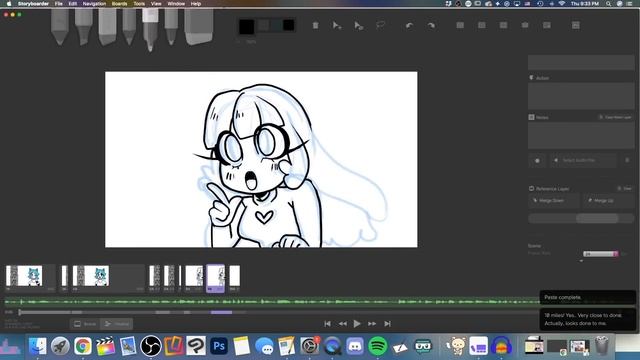
Task: Select the large Eraser tool
Action: click(x=199, y=26)
